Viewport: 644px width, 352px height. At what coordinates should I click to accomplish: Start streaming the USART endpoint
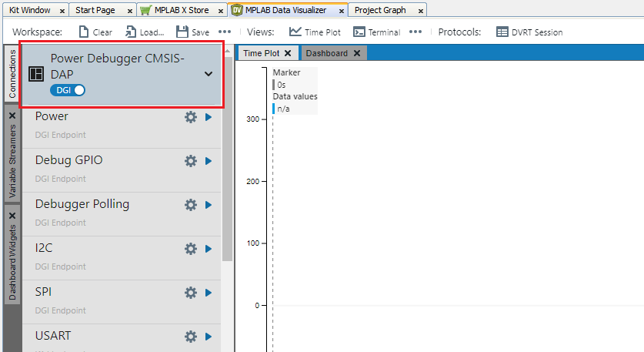pyautogui.click(x=209, y=337)
